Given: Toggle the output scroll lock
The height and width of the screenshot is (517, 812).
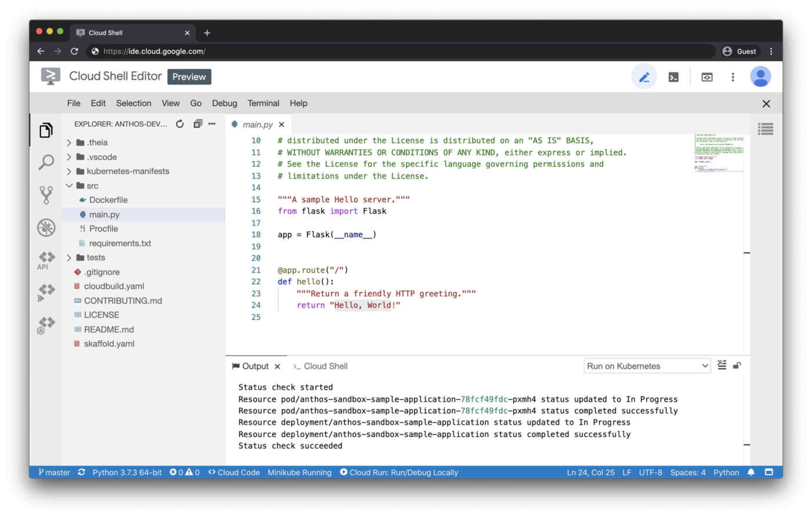Looking at the screenshot, I should click(737, 365).
